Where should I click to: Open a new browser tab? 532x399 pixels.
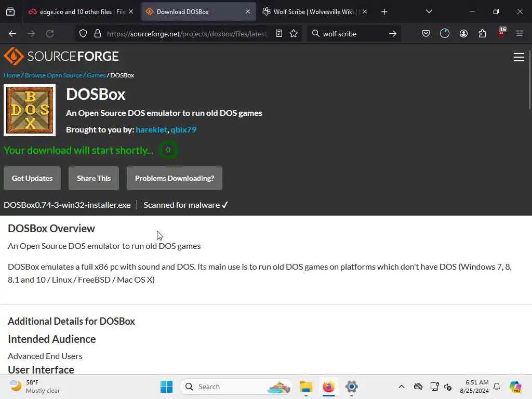click(384, 12)
